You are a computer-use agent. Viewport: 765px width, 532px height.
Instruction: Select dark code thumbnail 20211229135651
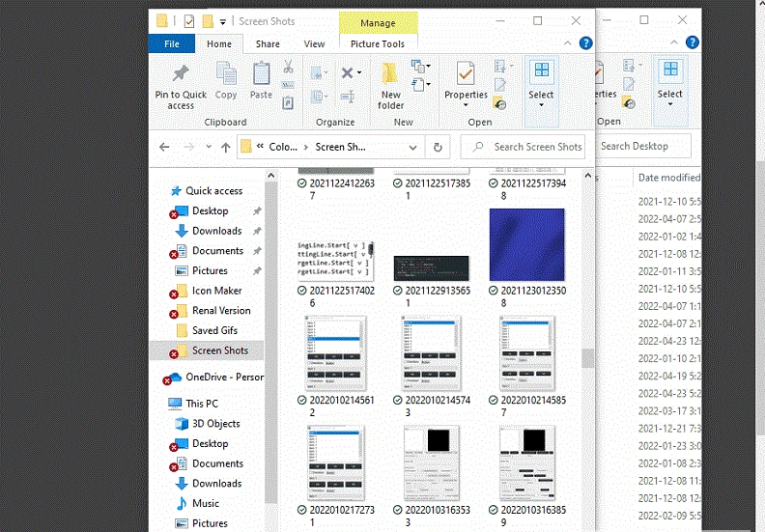click(432, 268)
